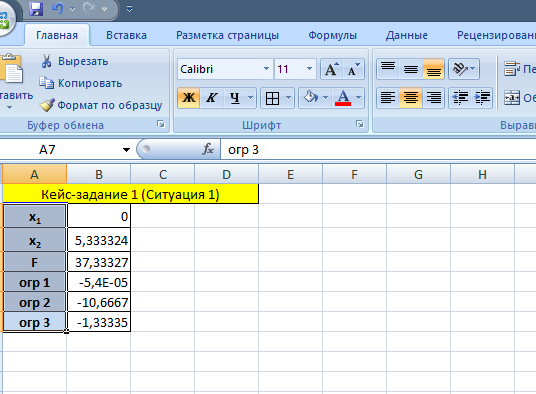
Task: Open the Name Box dropdown arrow
Action: [126, 150]
